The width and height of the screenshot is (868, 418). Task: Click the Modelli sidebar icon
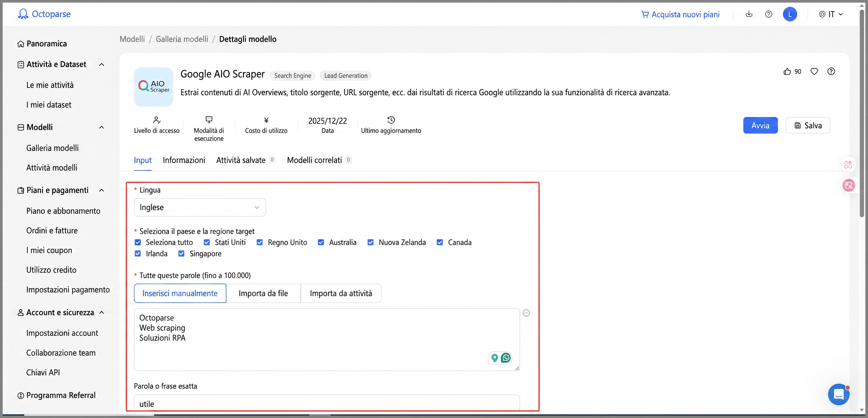pyautogui.click(x=21, y=127)
